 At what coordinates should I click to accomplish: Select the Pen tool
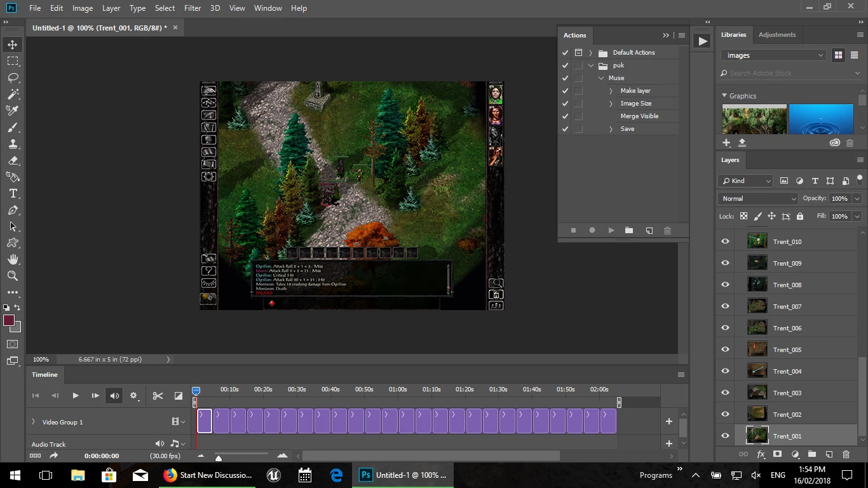pyautogui.click(x=13, y=210)
